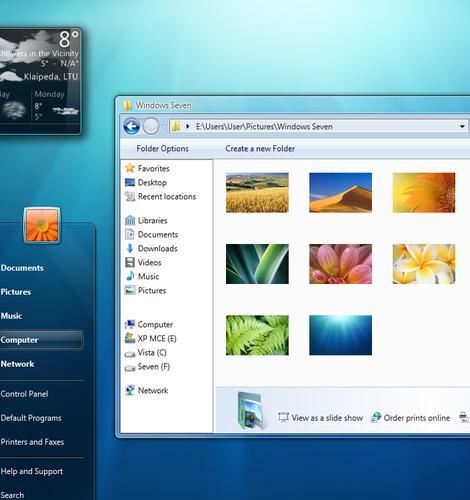470x500 pixels.
Task: Open the Vista (C) drive icon
Action: pos(130,354)
